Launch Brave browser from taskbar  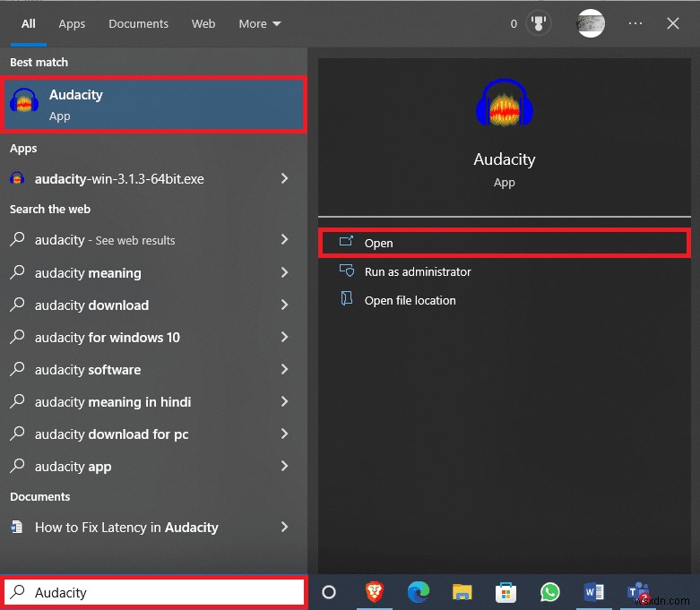374,592
